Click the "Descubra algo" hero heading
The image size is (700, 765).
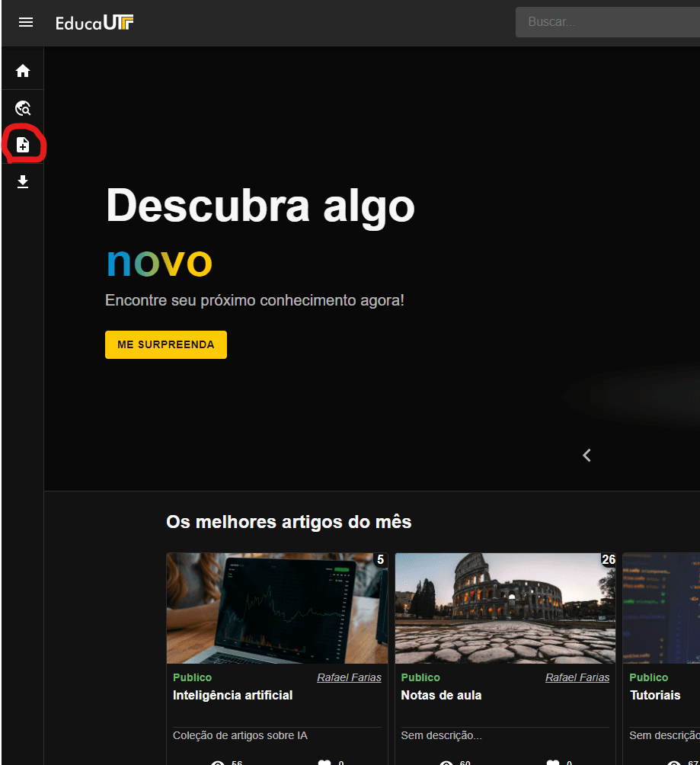261,206
